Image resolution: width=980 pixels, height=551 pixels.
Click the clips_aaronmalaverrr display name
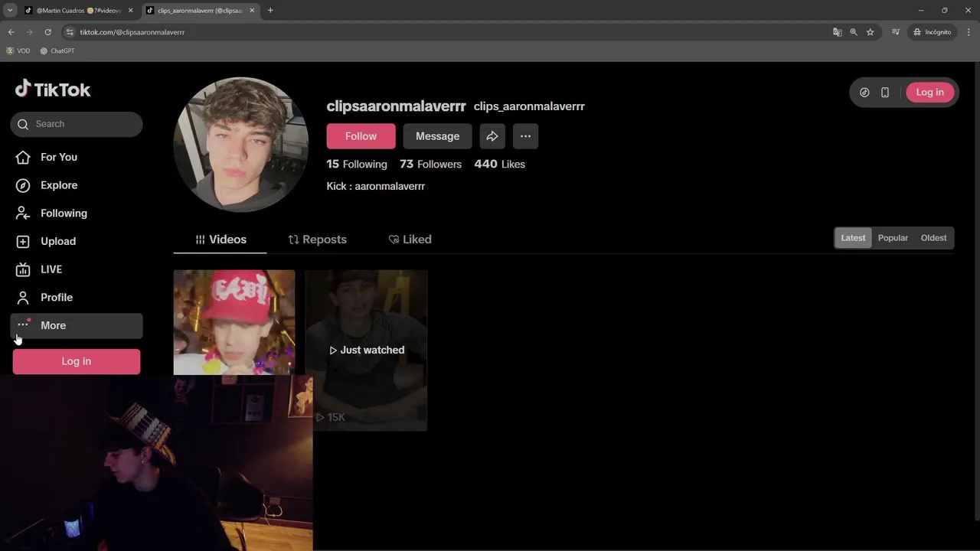(529, 106)
